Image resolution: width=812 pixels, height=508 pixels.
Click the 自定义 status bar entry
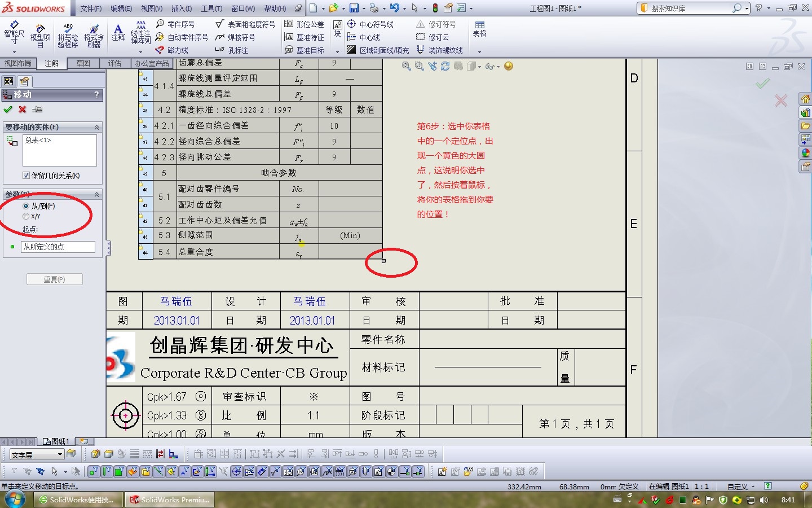pyautogui.click(x=738, y=487)
